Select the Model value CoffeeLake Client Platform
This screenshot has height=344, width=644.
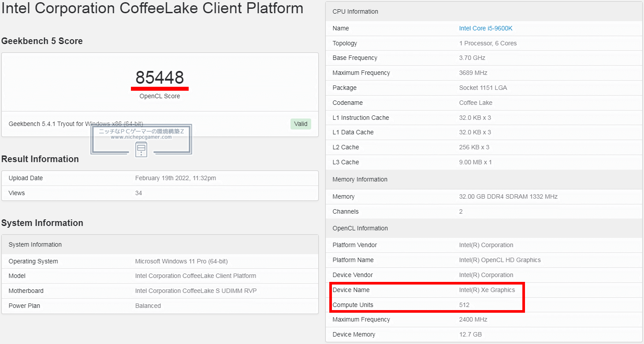195,276
